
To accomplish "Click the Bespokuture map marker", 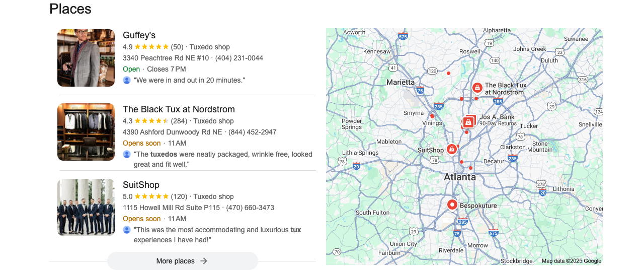I will 452,205.
